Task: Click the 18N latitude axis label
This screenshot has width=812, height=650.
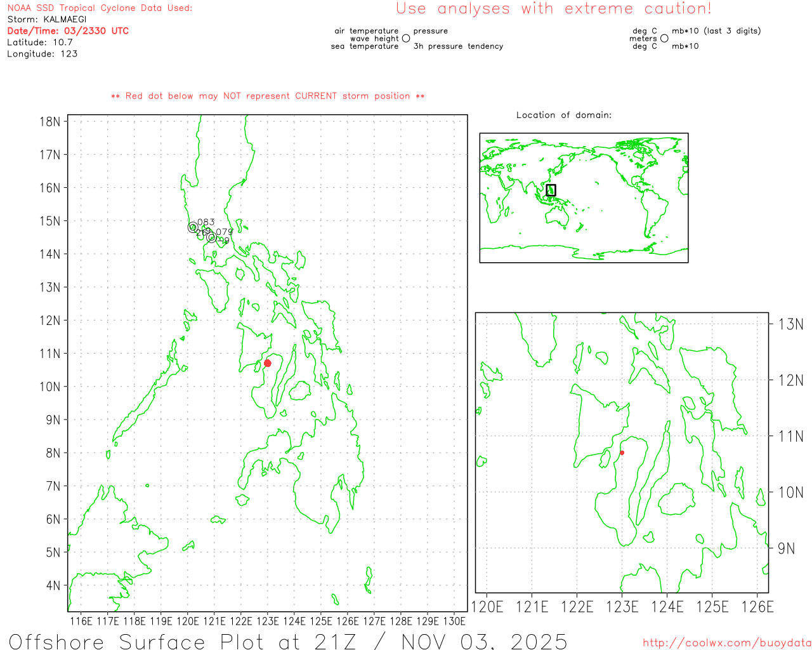Action: point(50,122)
